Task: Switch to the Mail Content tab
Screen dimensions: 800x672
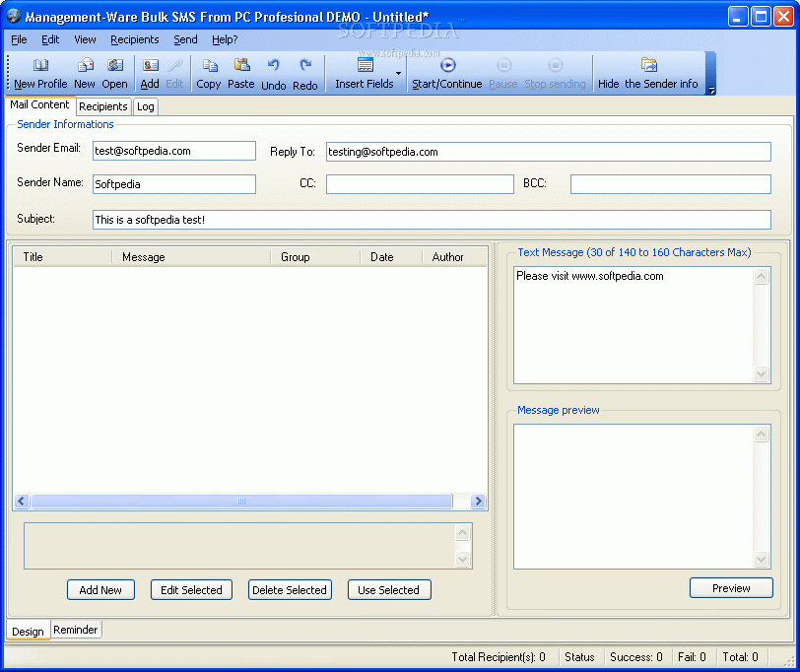Action: 39,104
